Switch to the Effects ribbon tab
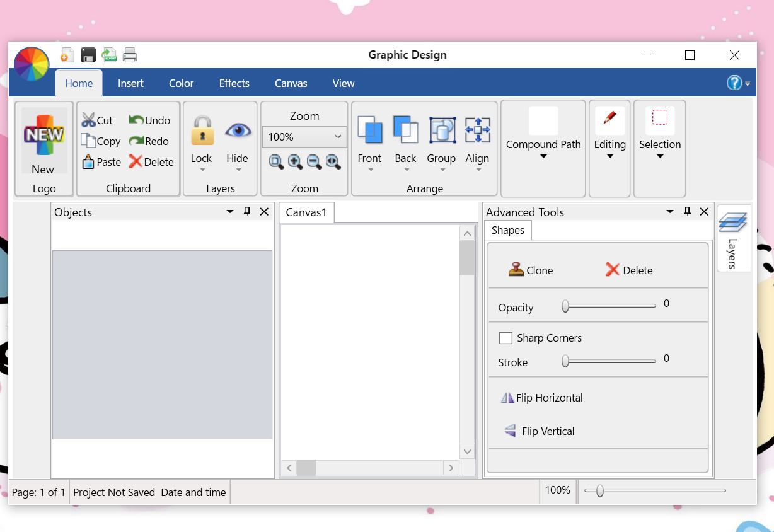This screenshot has width=774, height=532. [234, 83]
